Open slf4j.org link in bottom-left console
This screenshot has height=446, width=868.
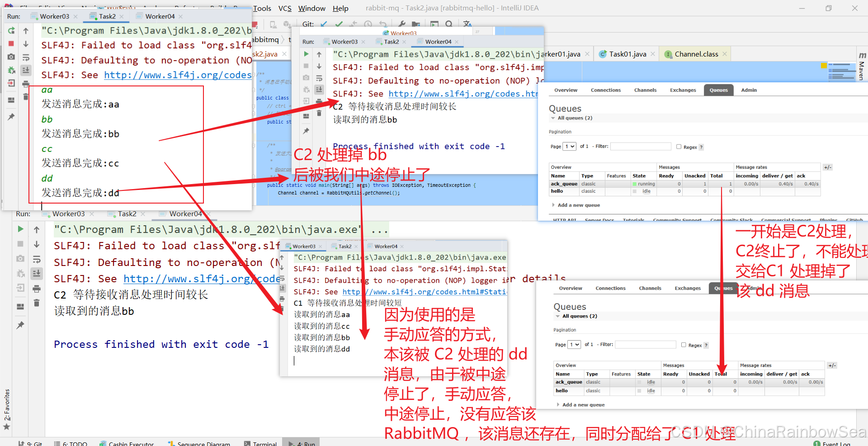pyautogui.click(x=202, y=279)
